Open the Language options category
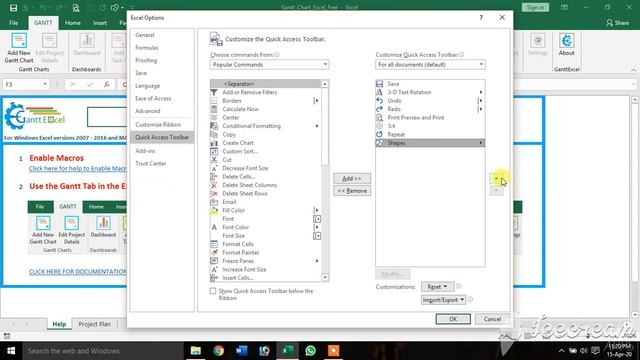640x360 pixels. (x=148, y=86)
